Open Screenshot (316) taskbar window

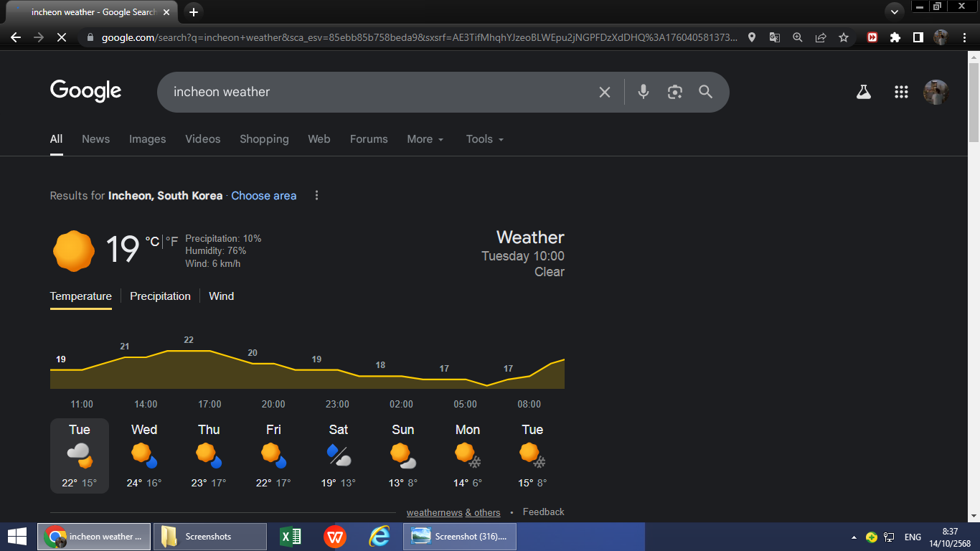point(460,537)
